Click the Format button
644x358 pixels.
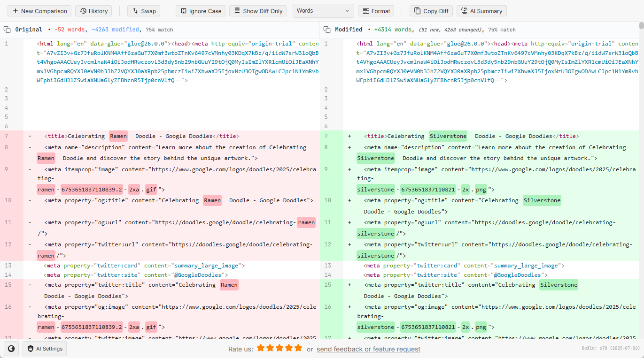point(376,11)
